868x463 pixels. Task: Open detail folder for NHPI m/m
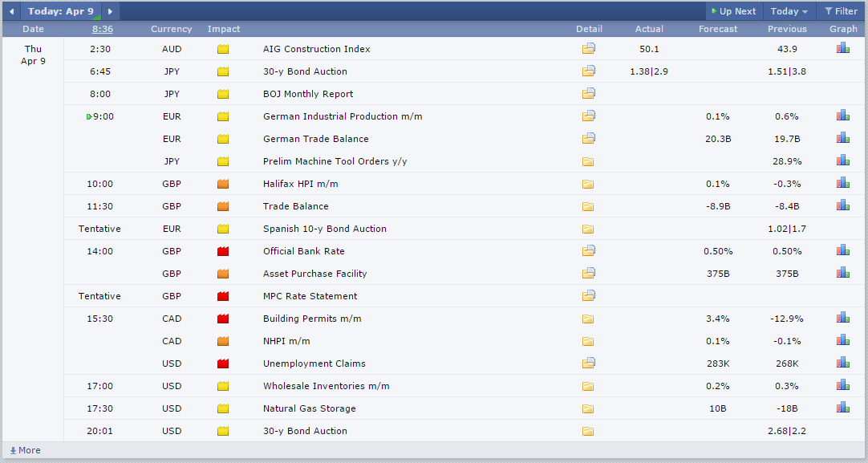pyautogui.click(x=588, y=342)
